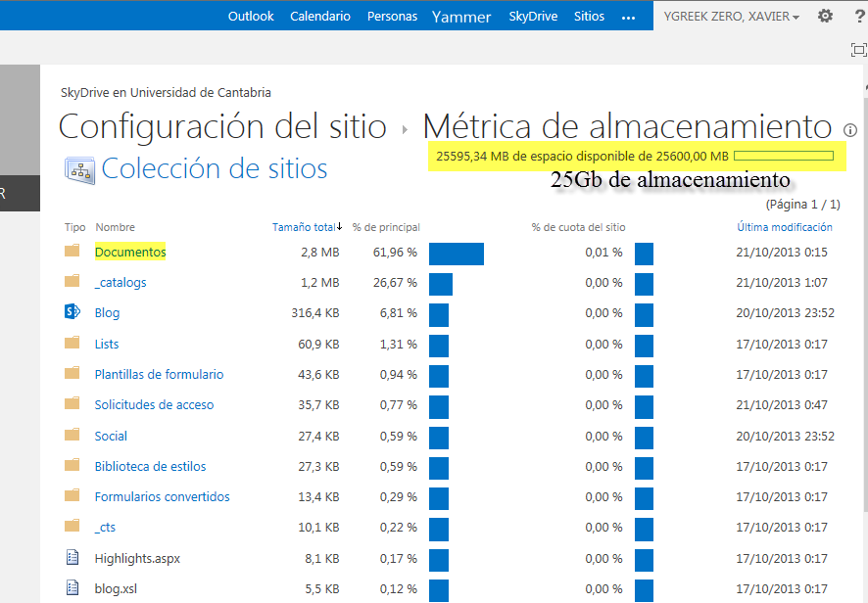Click the info icon beside Métrica de almacenamiento
The image size is (868, 603).
[849, 130]
